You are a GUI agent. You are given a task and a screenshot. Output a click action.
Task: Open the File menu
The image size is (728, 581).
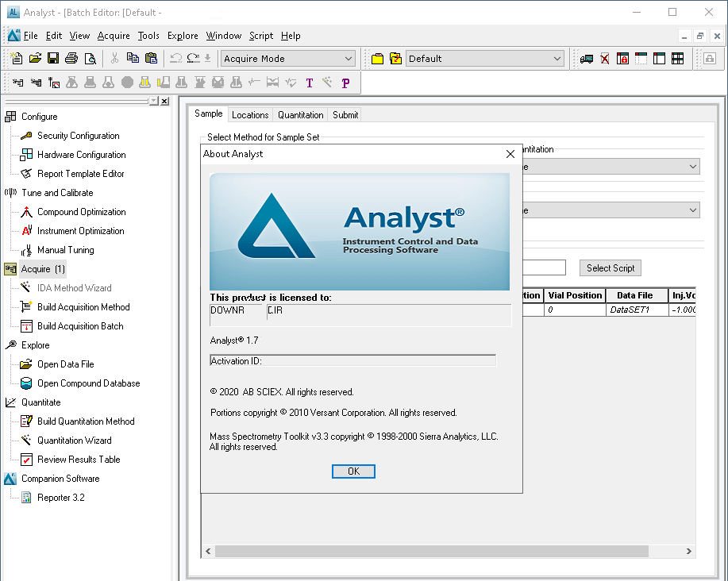31,36
